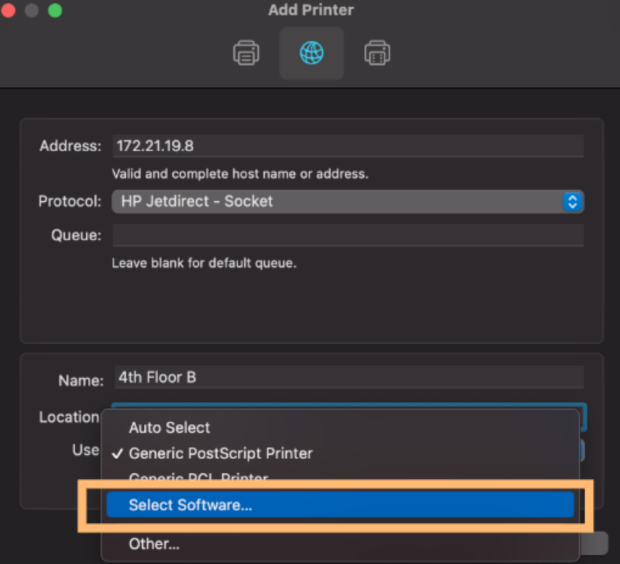
Task: Click the Address: label
Action: 70,146
